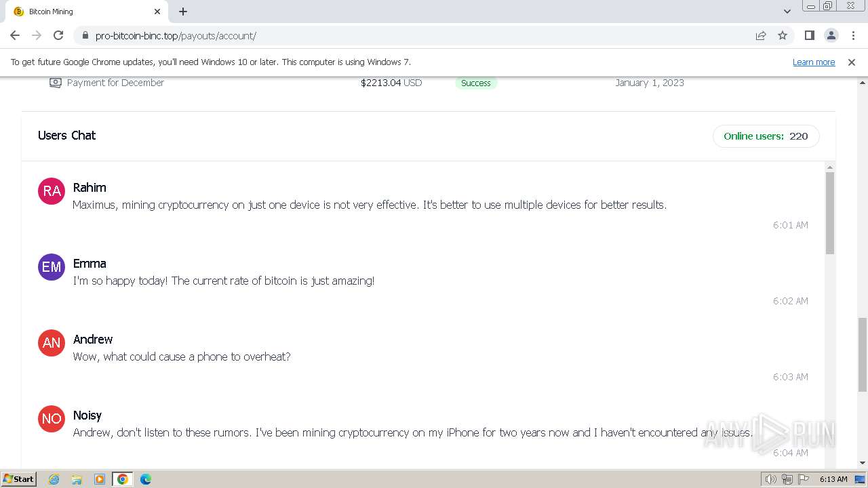Click the Users Chat heading
This screenshot has width=868, height=488.
click(x=66, y=136)
